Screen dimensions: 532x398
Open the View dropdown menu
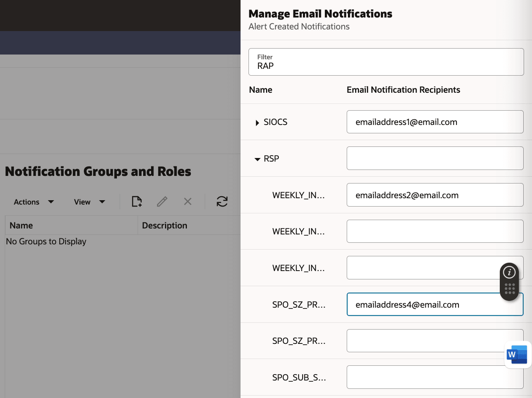tap(89, 202)
